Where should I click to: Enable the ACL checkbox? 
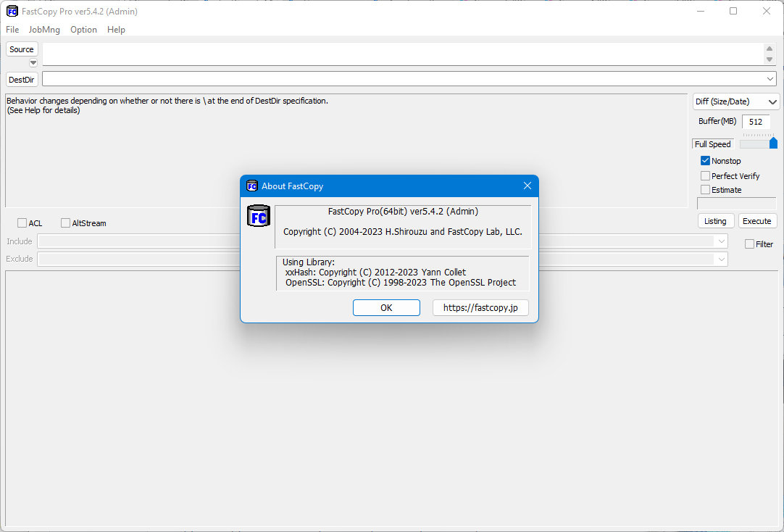22,223
